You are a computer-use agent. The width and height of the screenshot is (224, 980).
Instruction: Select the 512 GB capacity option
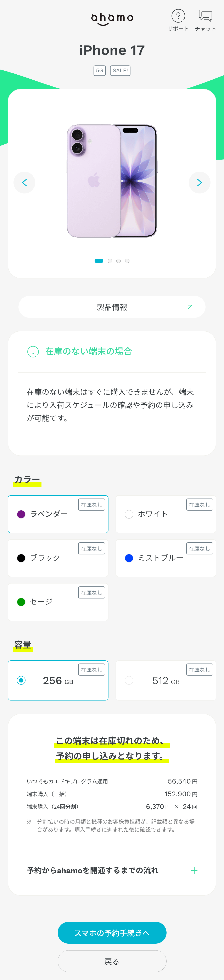pos(166,681)
